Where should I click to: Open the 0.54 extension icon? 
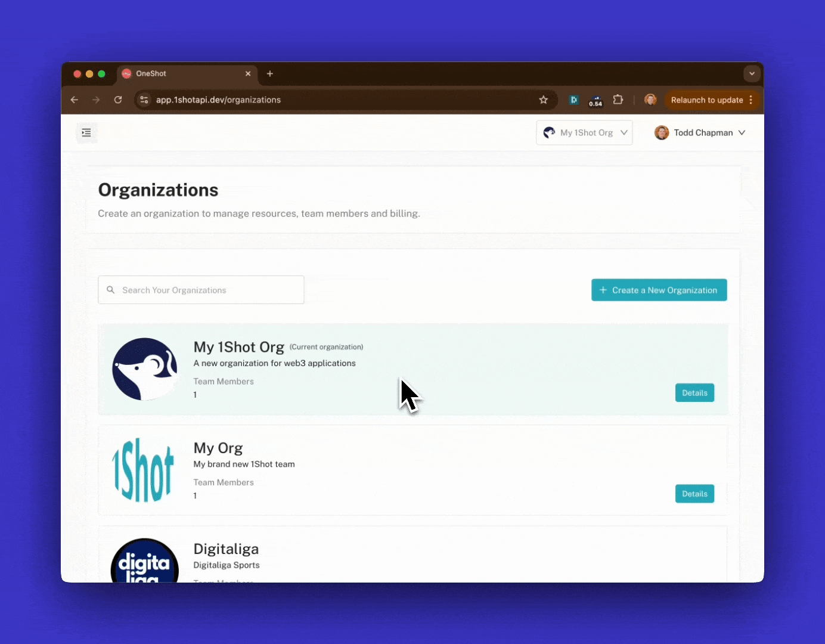point(596,100)
